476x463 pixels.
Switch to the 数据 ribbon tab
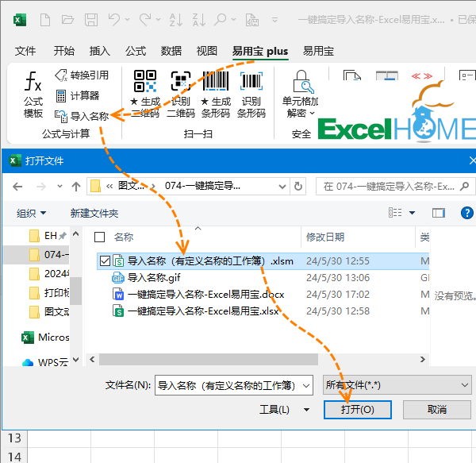171,51
